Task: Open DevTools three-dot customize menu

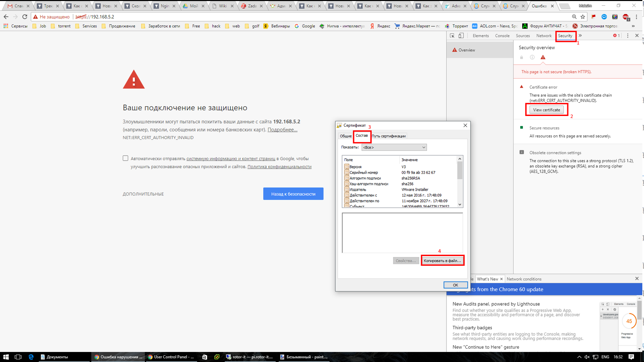Action: (x=628, y=36)
